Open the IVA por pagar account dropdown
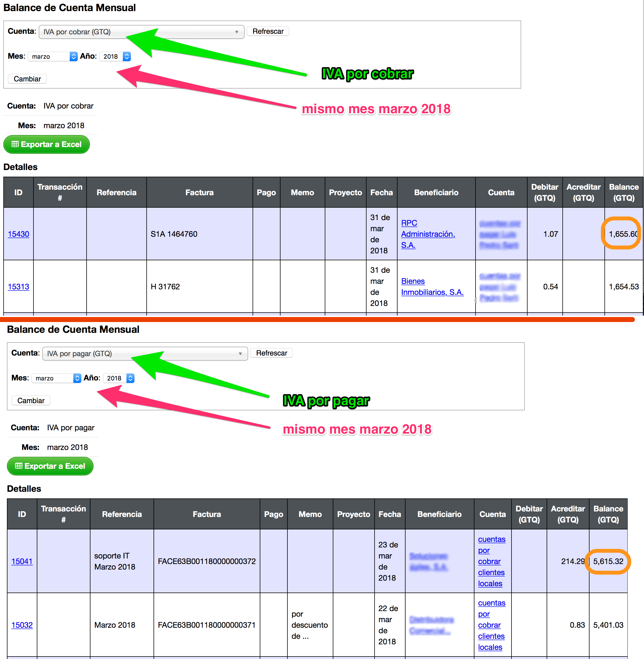644x659 pixels. (x=145, y=353)
